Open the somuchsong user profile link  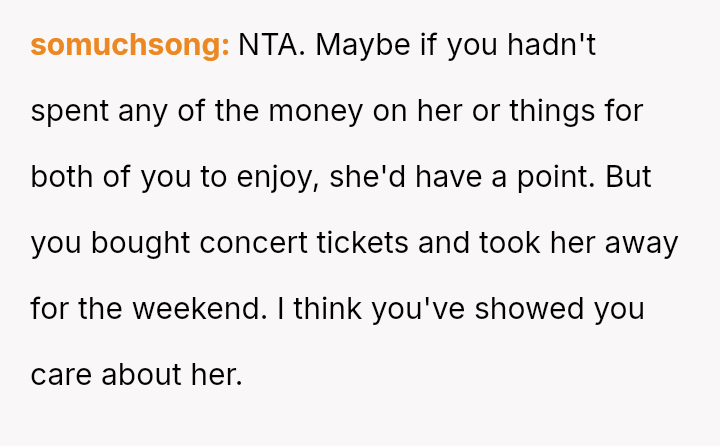130,45
